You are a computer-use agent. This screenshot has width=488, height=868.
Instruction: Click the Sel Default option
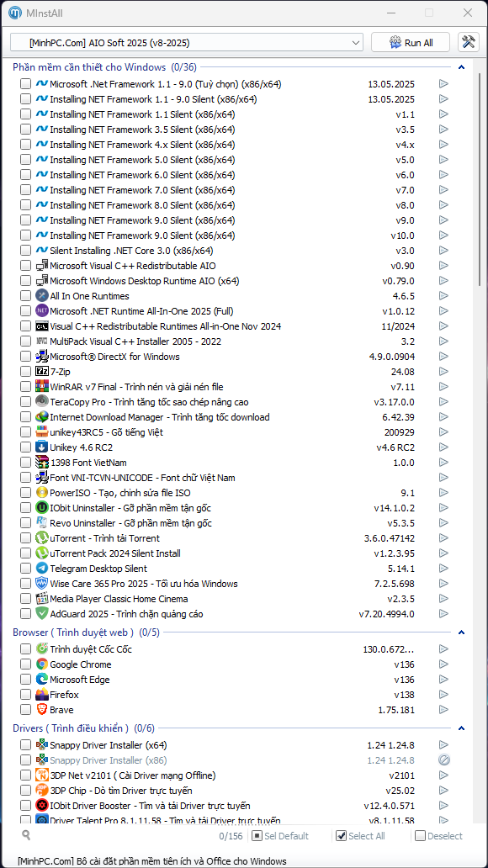click(279, 836)
